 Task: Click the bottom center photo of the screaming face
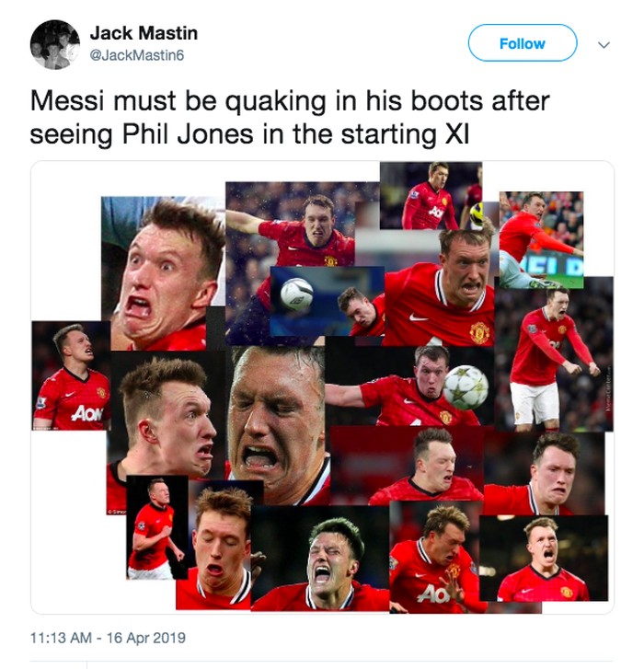(320, 558)
